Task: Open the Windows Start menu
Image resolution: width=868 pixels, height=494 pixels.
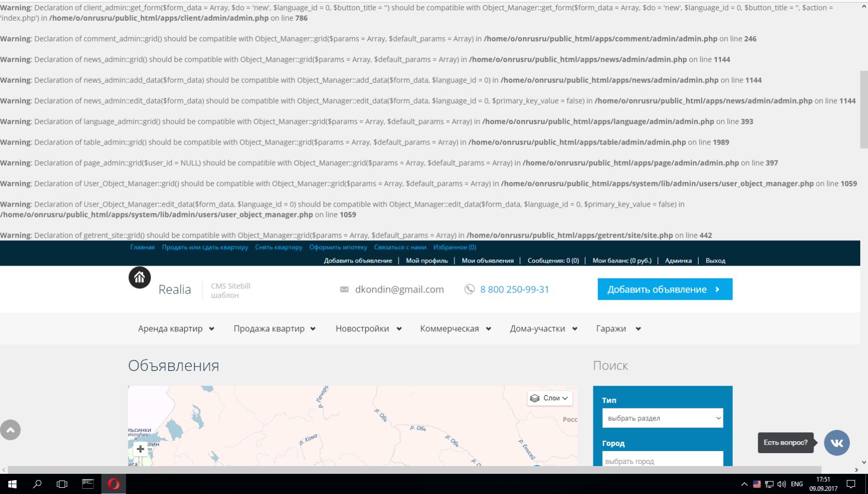Action: 12,484
